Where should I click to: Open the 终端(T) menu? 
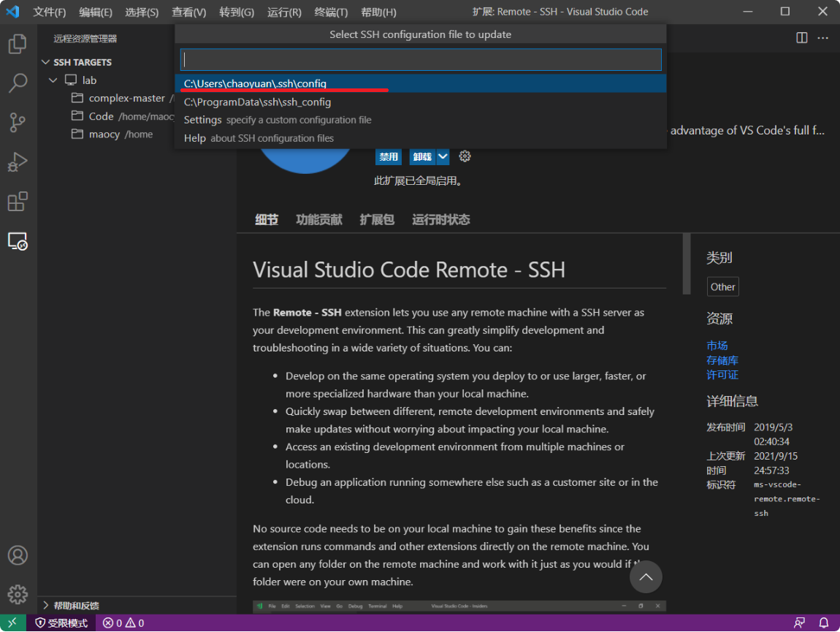click(x=331, y=12)
